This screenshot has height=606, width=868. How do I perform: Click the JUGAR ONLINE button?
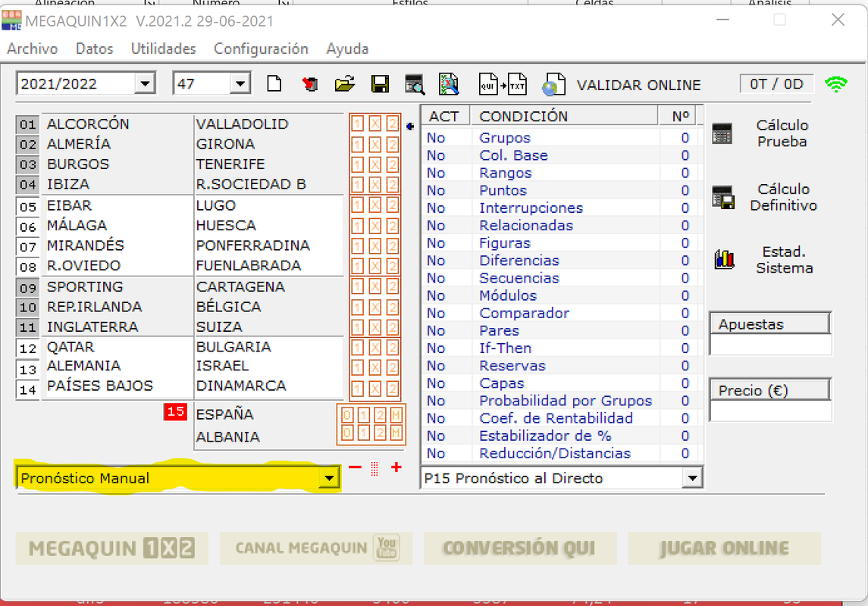click(724, 548)
